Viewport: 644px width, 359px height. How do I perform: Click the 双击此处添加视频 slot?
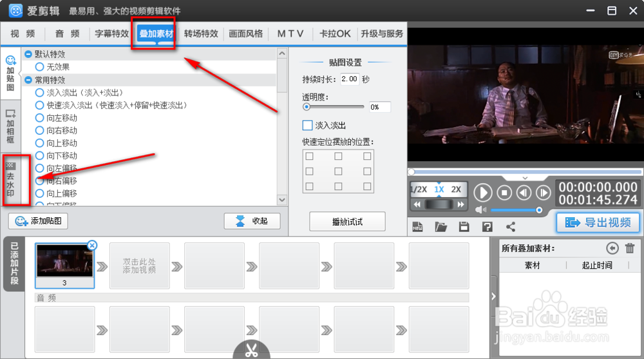click(x=140, y=266)
